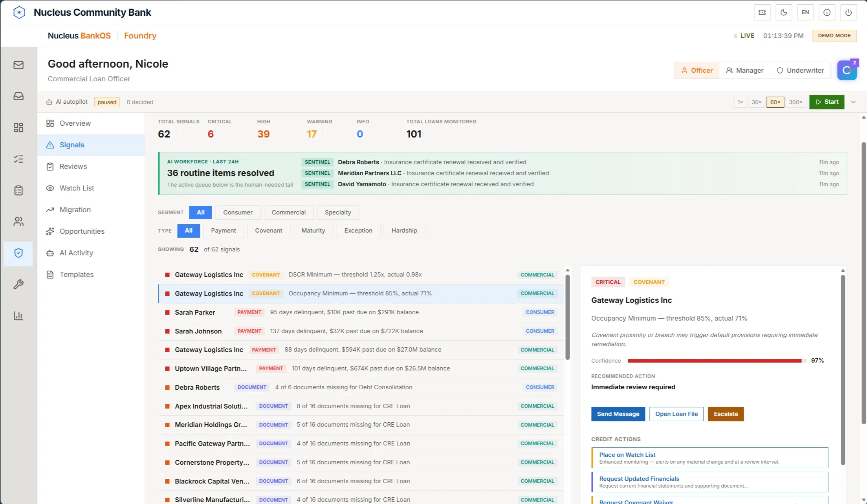Filter segment by Commercial

click(288, 213)
